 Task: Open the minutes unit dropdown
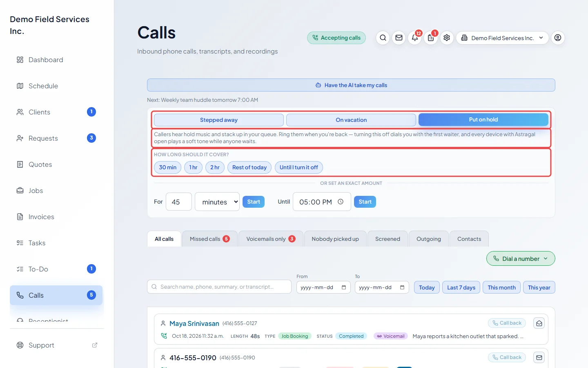tap(217, 202)
